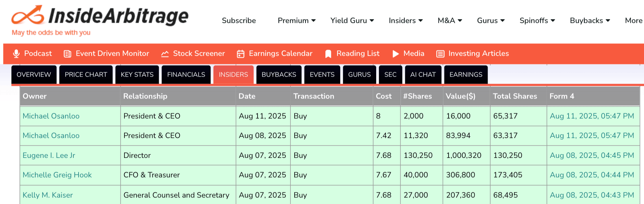Screen dimensions: 644x204
Task: Click the Media play icon
Action: click(395, 54)
